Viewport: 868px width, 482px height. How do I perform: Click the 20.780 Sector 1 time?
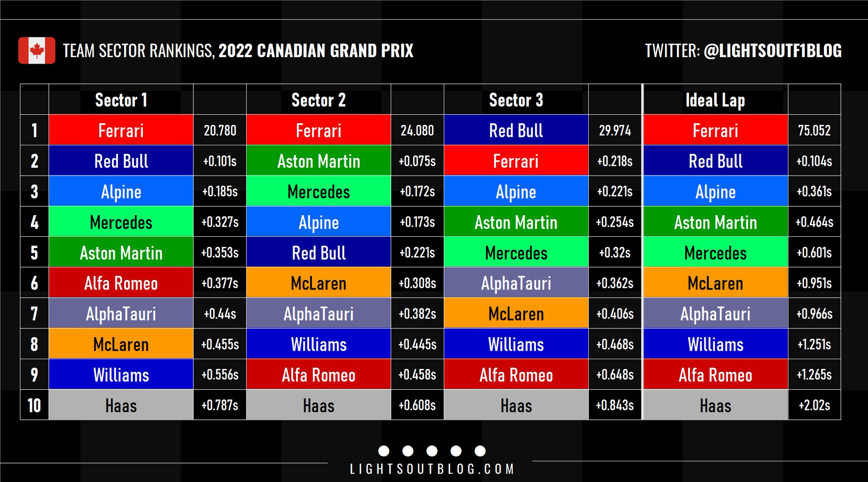pos(220,130)
